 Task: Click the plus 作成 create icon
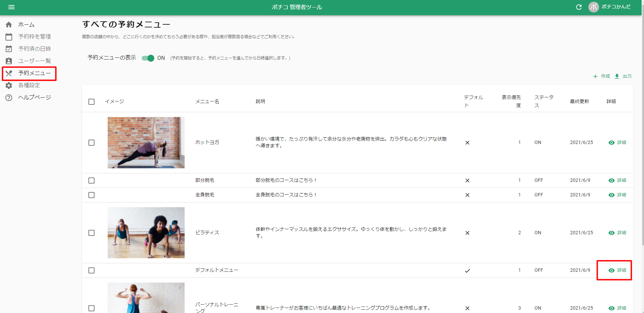pyautogui.click(x=595, y=76)
